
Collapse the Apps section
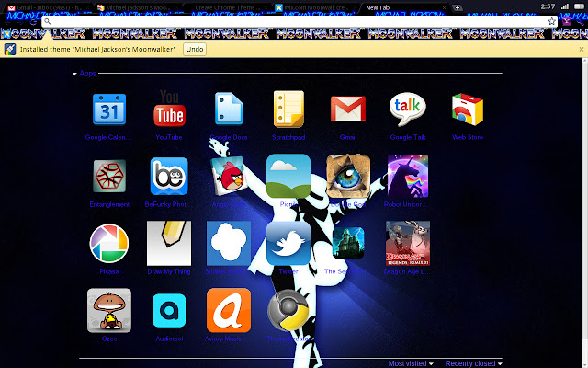click(x=74, y=74)
